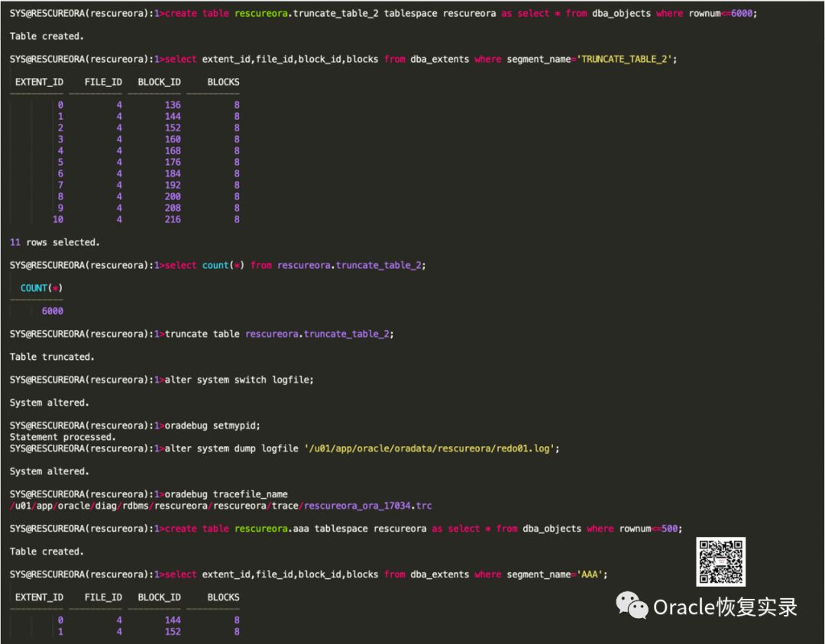The image size is (825, 644).
Task: Click the 'AAA' segment name string literal
Action: (x=589, y=574)
